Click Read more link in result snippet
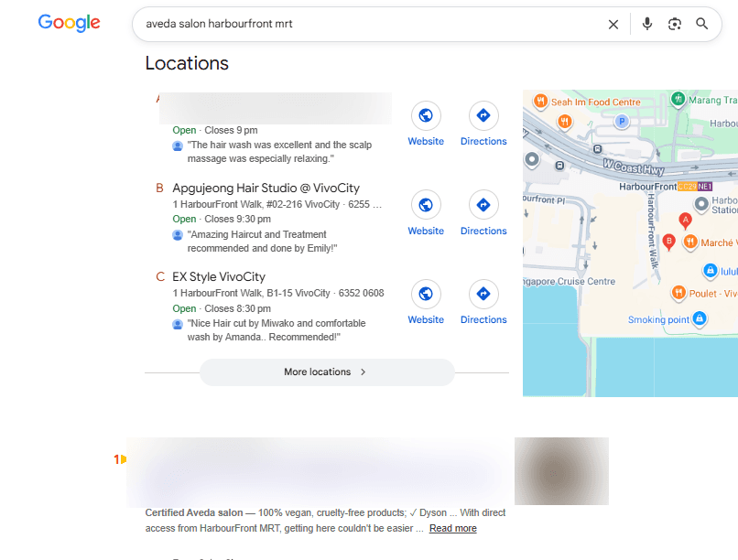The width and height of the screenshot is (738, 560). click(x=452, y=528)
